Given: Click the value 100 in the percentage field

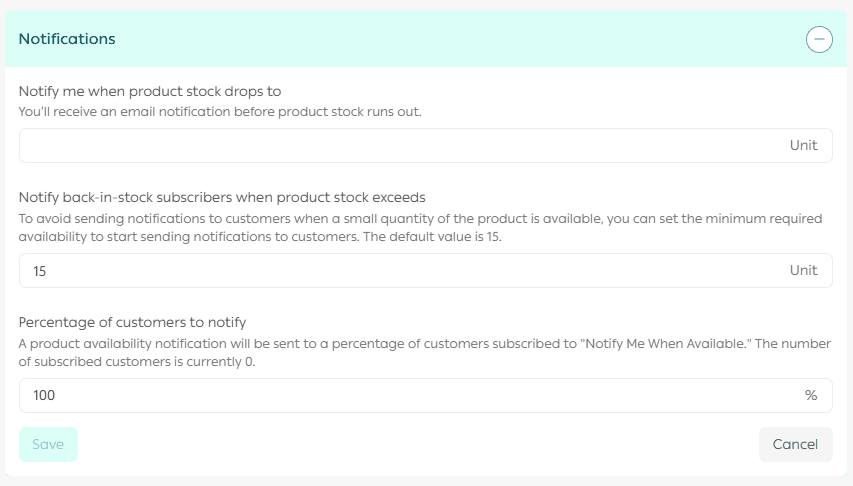Looking at the screenshot, I should click(44, 395).
